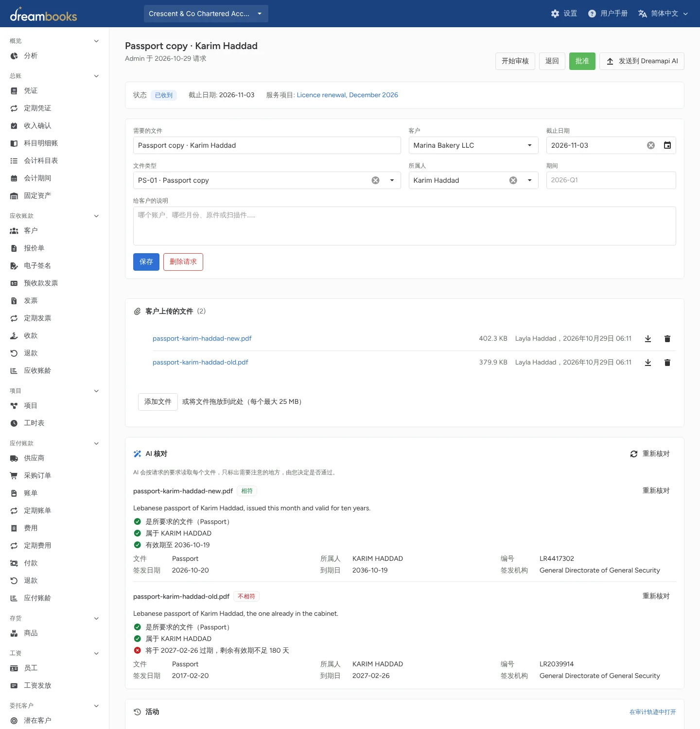Delete passport-karim-haddad-old.pdf with trash icon
Image resolution: width=700 pixels, height=729 pixels.
(667, 363)
